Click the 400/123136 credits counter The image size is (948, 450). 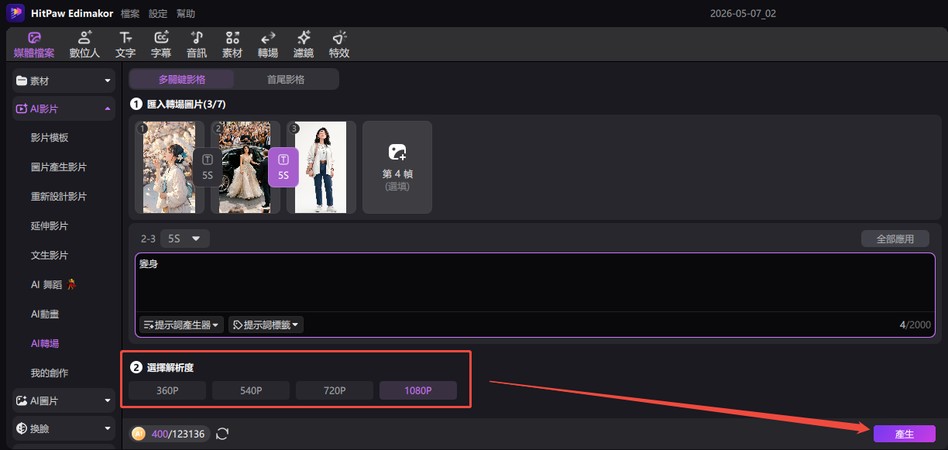point(177,434)
